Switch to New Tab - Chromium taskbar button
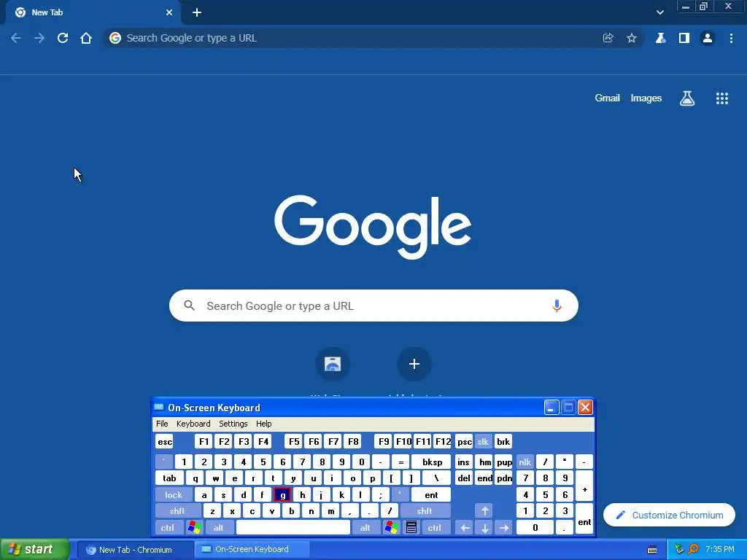The image size is (747, 560). click(134, 550)
